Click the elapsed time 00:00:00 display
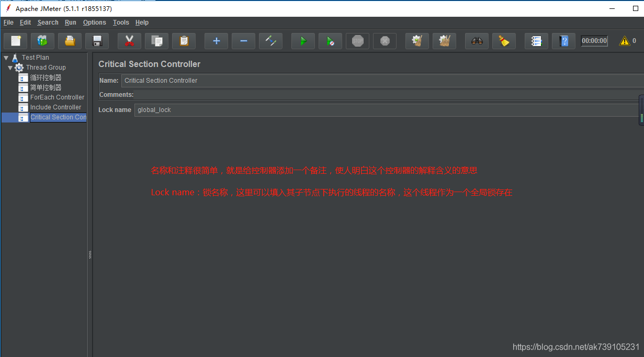The width and height of the screenshot is (644, 357). point(594,41)
